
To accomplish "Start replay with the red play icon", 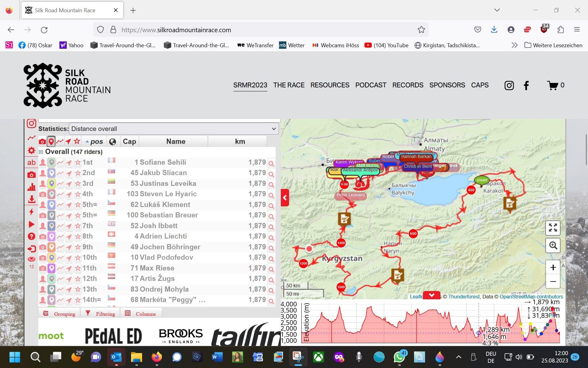I will point(31,224).
